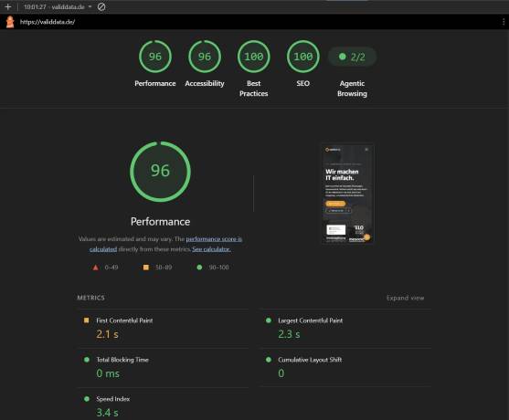Jump to Accessibility score gauge 96

tap(205, 57)
